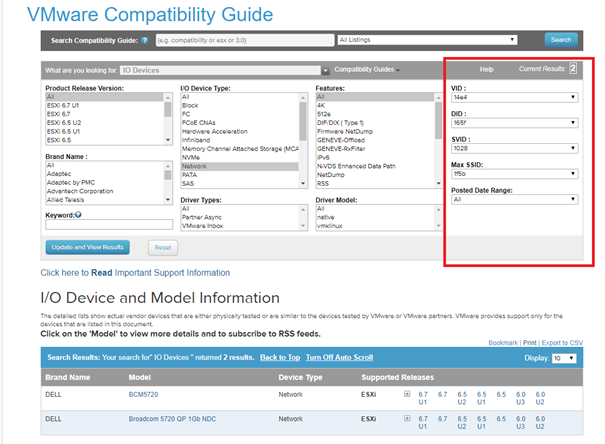Click the Keyword help info icon
This screenshot has width=605, height=444.
[78, 215]
